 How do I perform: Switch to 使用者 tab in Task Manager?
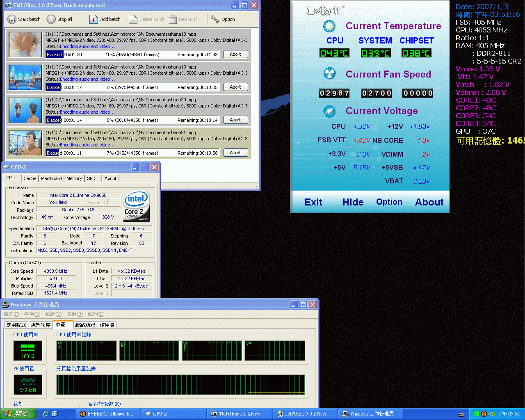coord(107,325)
